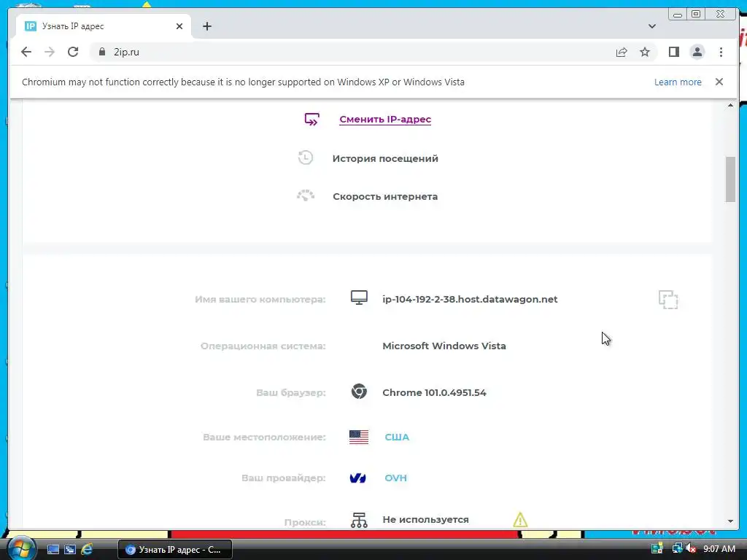The height and width of the screenshot is (560, 747).
Task: Select the Ваше местоположение label
Action: (x=264, y=437)
